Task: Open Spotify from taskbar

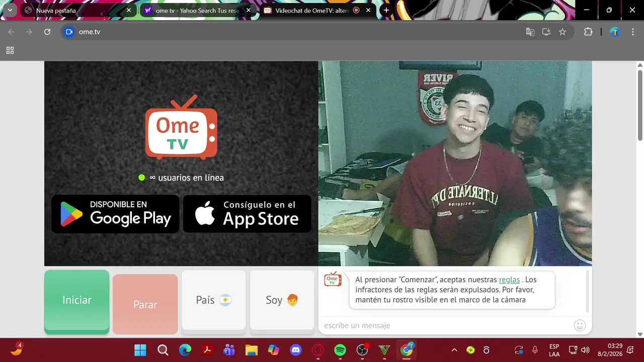Action: pos(340,350)
